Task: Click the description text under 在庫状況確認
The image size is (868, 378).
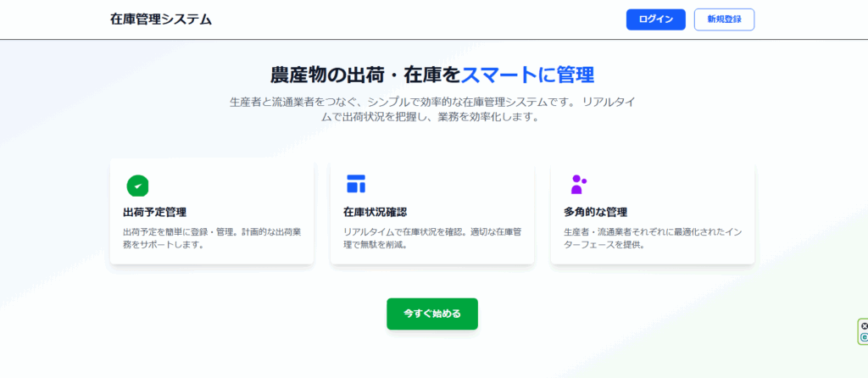Action: 431,238
